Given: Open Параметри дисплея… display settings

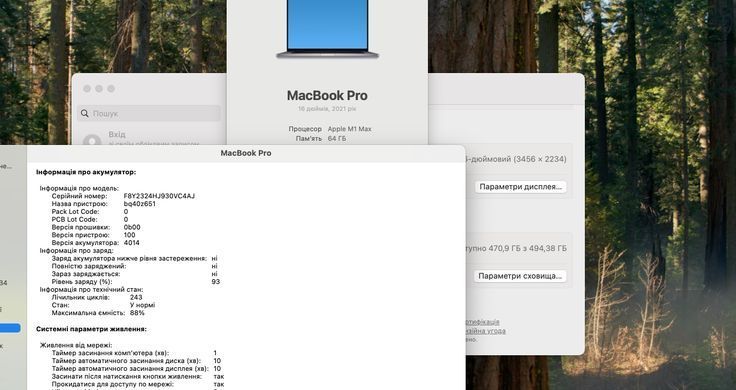Looking at the screenshot, I should point(521,187).
